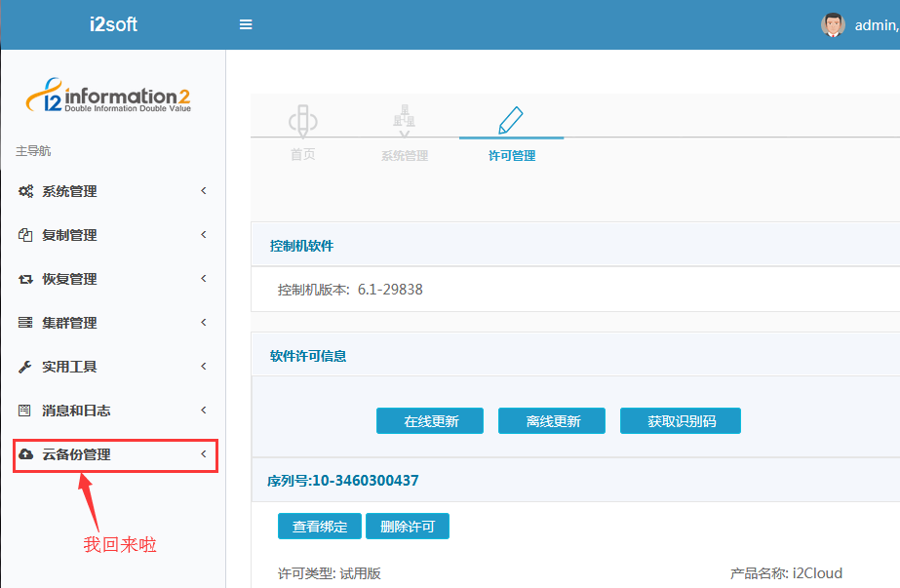Click the 复制管理 copy icon
This screenshot has height=588, width=900.
pyautogui.click(x=26, y=235)
